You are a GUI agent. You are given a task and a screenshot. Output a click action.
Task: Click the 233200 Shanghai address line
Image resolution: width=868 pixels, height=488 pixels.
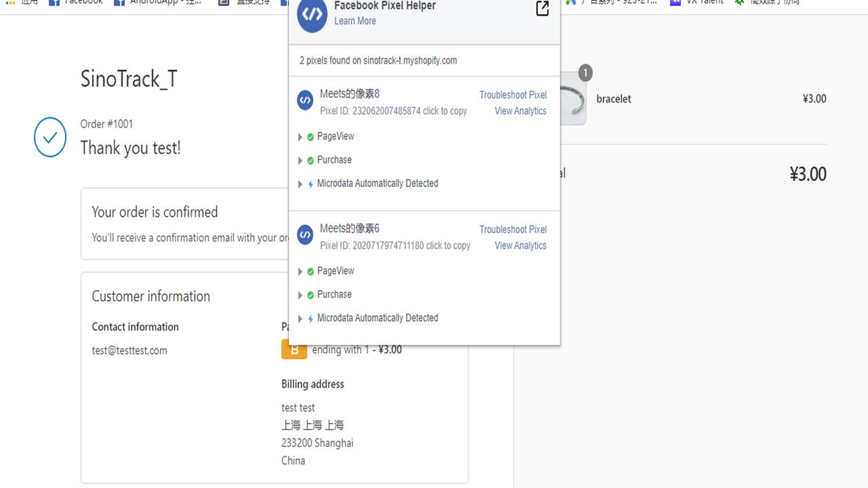[317, 443]
